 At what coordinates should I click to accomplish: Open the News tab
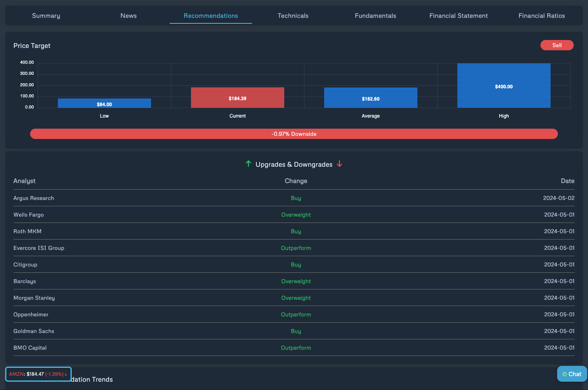128,15
